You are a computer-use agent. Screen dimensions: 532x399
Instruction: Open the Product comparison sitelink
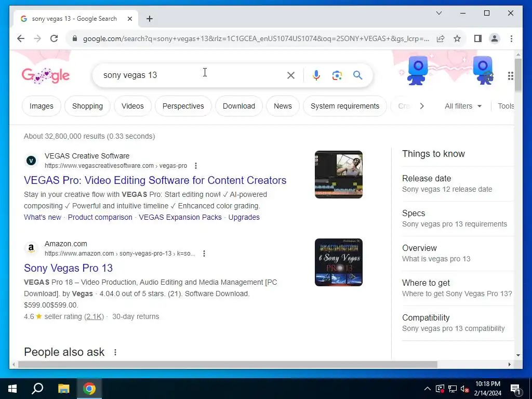point(100,218)
